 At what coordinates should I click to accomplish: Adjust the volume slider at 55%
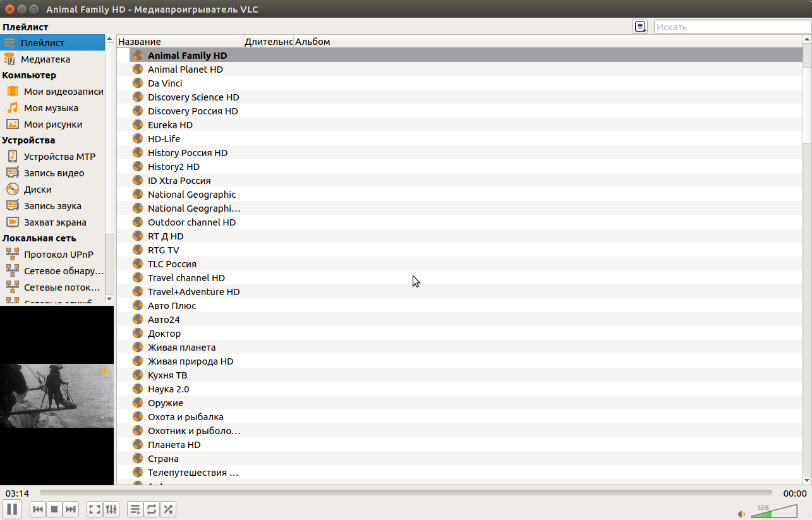point(774,511)
